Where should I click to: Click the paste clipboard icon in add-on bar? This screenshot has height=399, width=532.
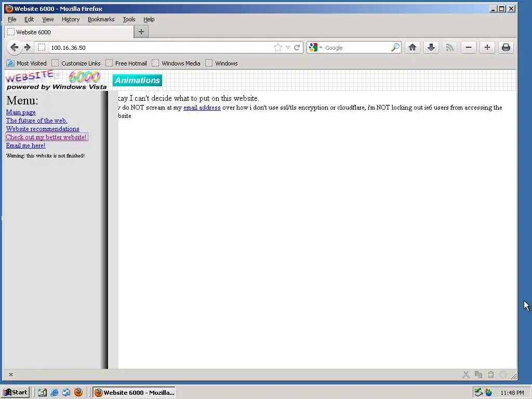(490, 375)
